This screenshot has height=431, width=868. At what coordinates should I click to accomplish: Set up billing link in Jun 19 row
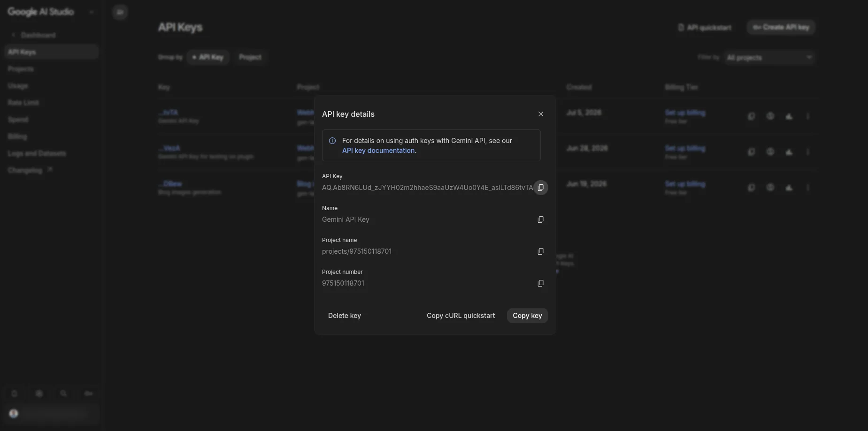(x=685, y=184)
